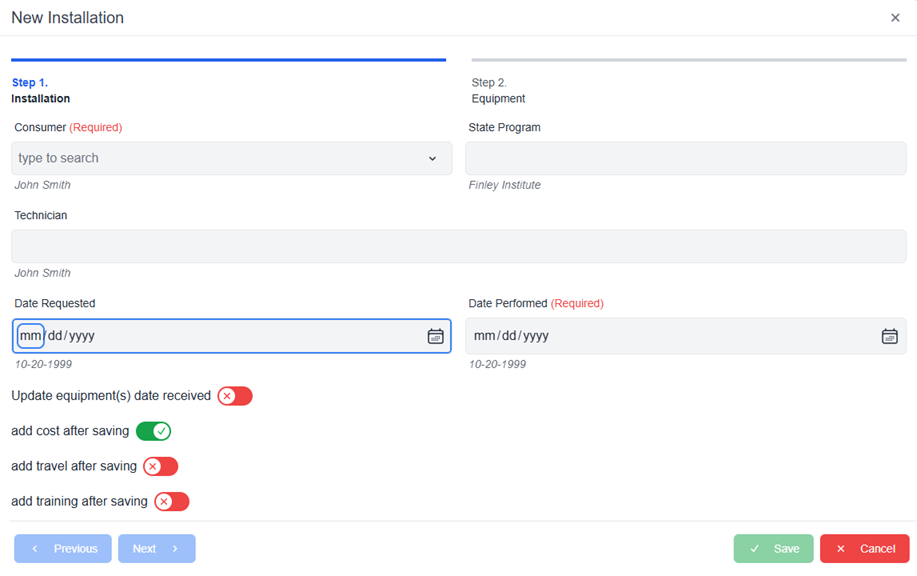Focus the Consumer type to search field
Viewport: 917px width, 576px height.
coord(232,158)
